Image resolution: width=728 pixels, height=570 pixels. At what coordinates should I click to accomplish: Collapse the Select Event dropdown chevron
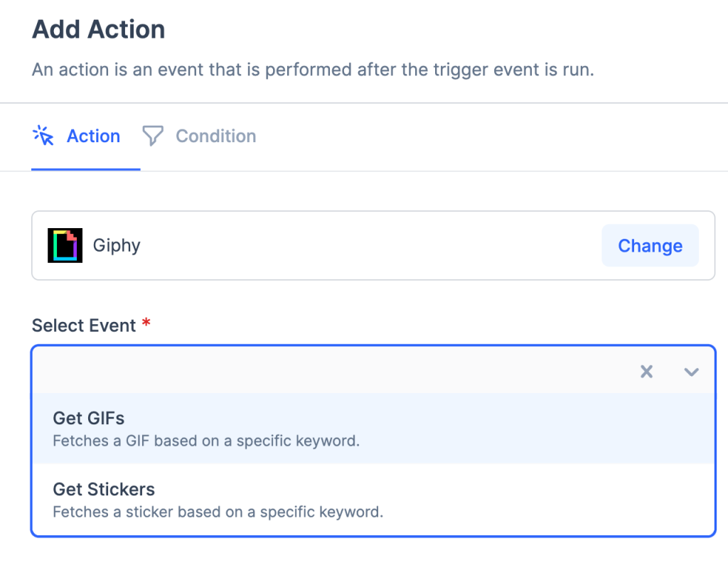(x=691, y=371)
